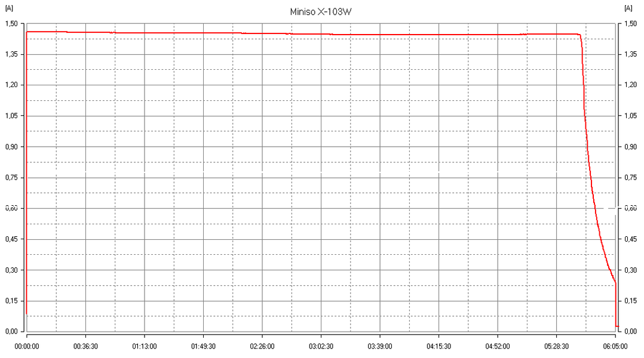Click the 0,45 value on right axis
This screenshot has width=644, height=358.
click(630, 239)
